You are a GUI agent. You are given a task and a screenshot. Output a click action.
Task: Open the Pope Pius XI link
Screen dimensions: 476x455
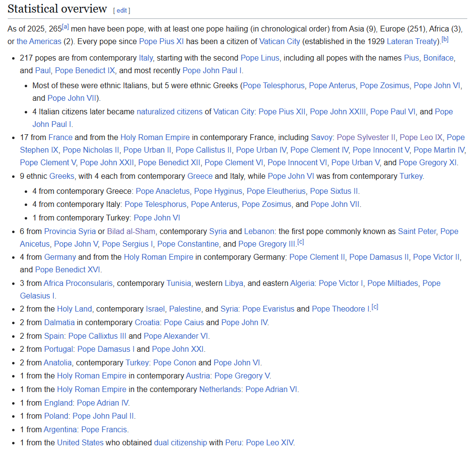coord(161,42)
